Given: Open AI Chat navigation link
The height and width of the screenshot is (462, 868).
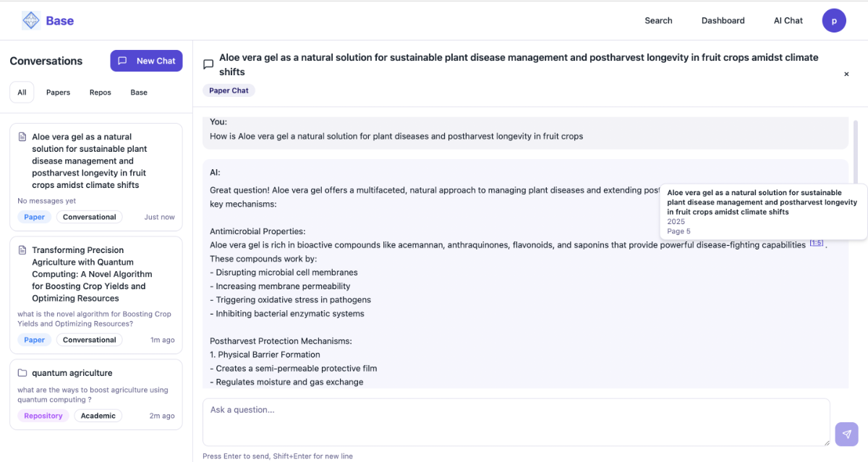Looking at the screenshot, I should coord(788,20).
